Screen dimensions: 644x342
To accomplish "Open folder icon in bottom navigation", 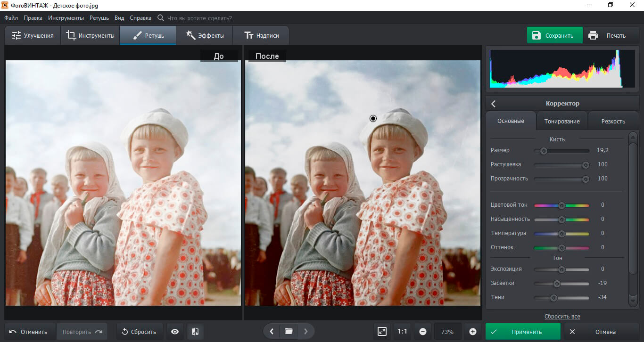I will click(x=289, y=331).
